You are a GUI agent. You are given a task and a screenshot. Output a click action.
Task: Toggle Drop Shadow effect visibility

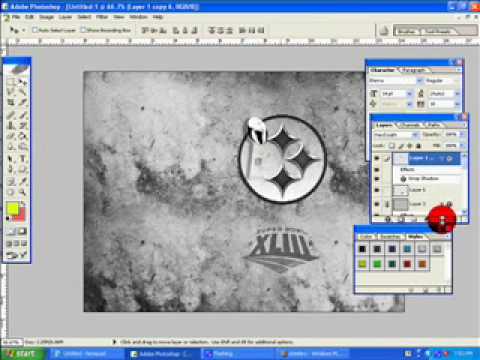tap(377, 179)
